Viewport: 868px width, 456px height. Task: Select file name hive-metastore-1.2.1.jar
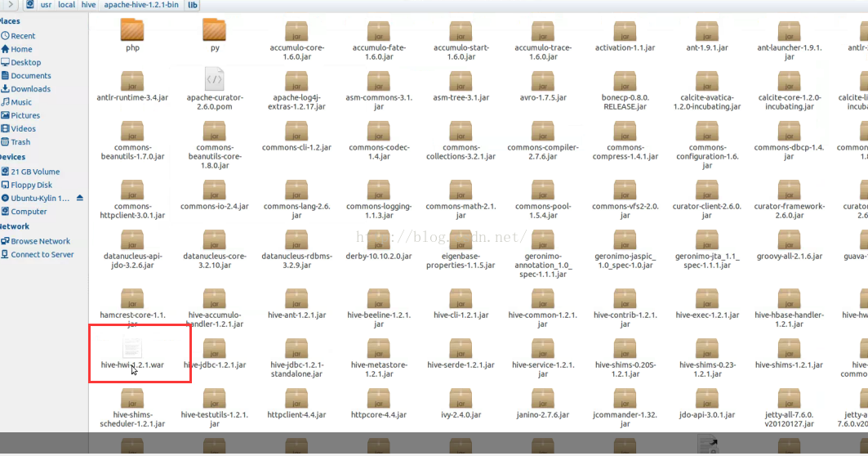379,369
